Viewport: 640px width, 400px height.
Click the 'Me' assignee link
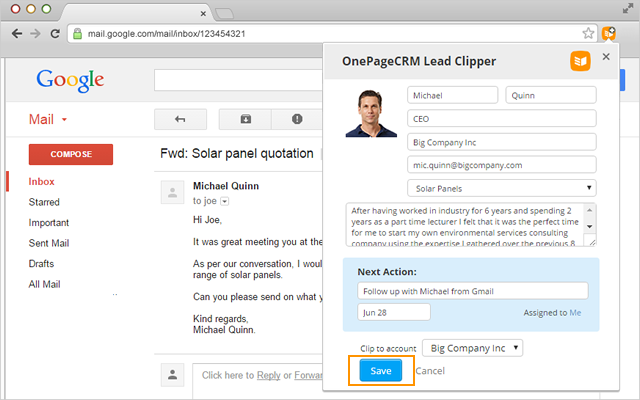(x=575, y=313)
